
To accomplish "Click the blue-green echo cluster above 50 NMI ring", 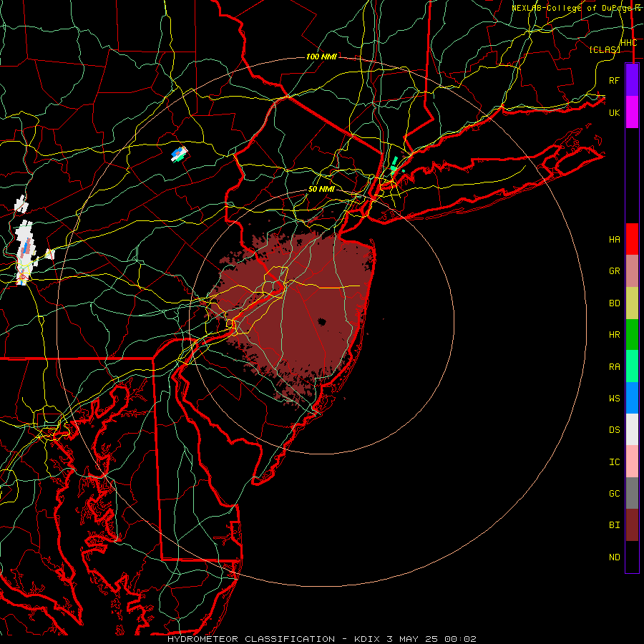I will click(180, 155).
